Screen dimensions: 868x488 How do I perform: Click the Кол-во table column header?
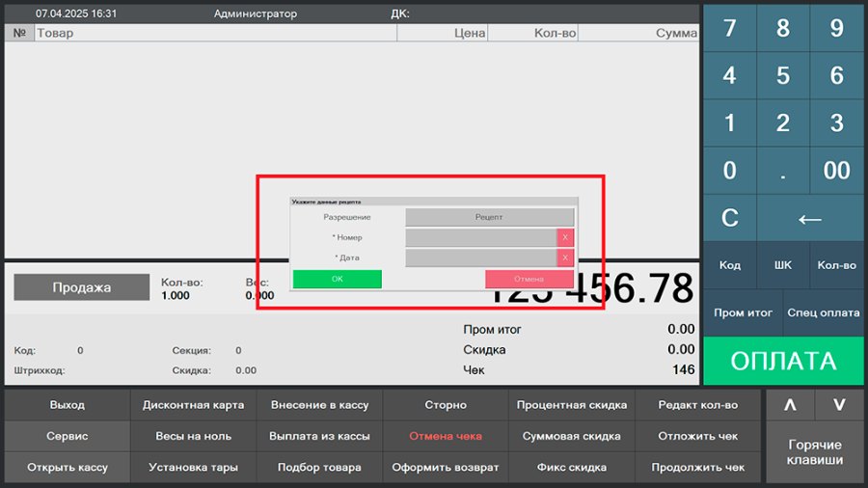(532, 33)
